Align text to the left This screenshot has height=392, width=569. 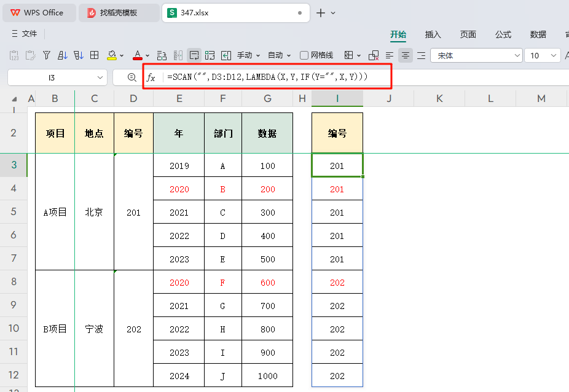coord(390,55)
